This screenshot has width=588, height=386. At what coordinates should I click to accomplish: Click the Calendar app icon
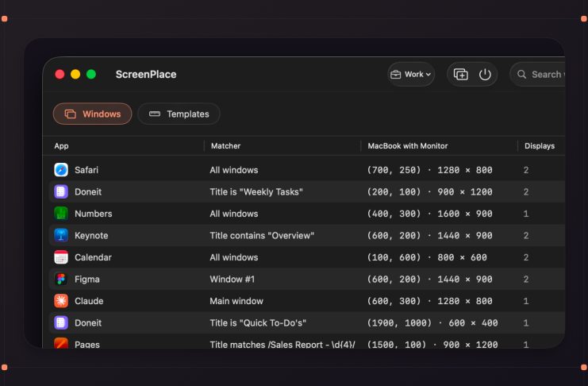click(61, 257)
